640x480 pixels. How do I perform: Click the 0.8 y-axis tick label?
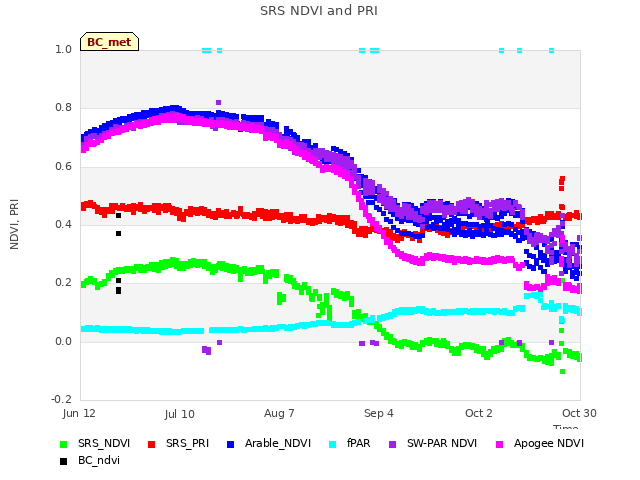63,108
